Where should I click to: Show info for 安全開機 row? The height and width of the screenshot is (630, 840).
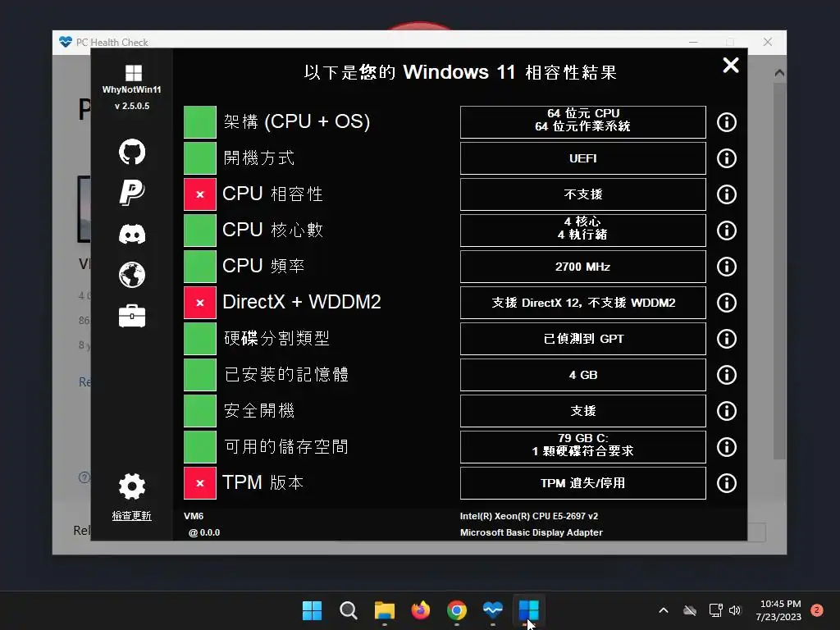(x=727, y=411)
